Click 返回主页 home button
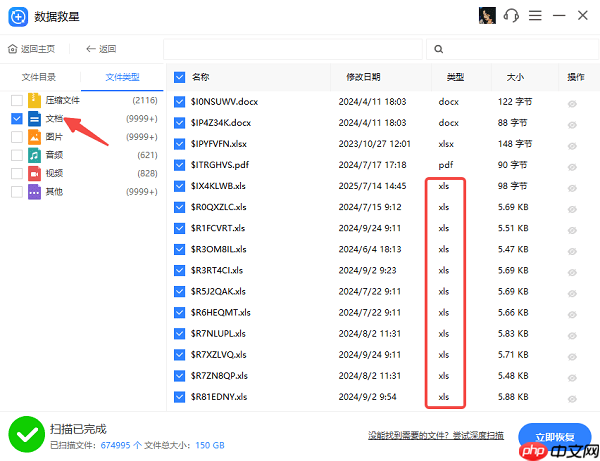 point(31,49)
